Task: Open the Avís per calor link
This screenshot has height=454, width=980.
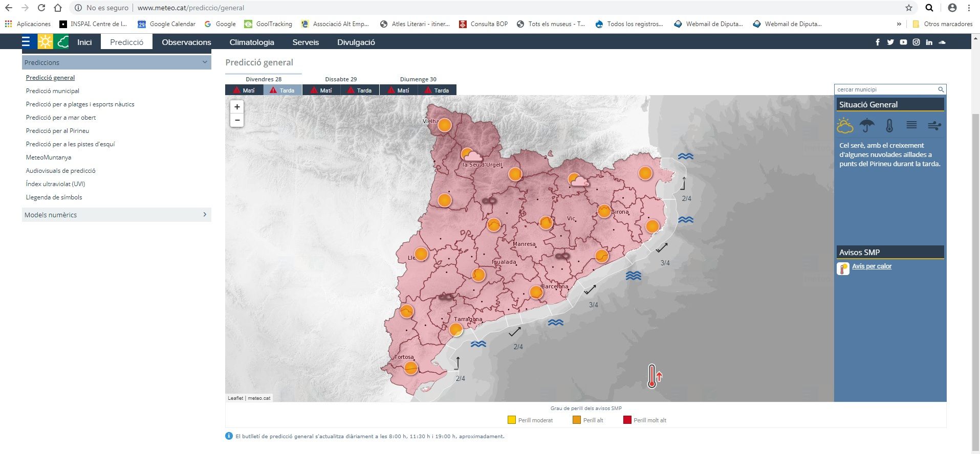Action: click(x=872, y=266)
